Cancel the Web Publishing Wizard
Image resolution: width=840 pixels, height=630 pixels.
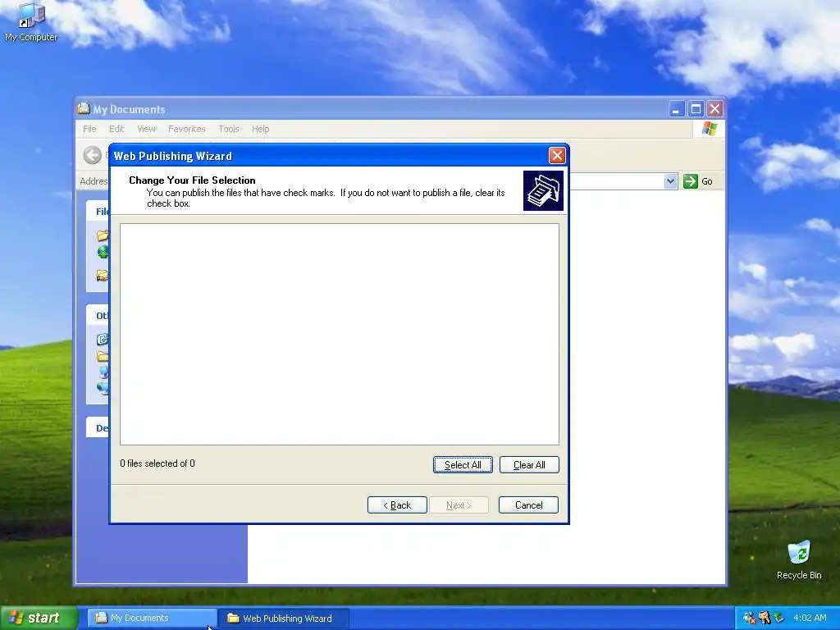[x=529, y=505]
